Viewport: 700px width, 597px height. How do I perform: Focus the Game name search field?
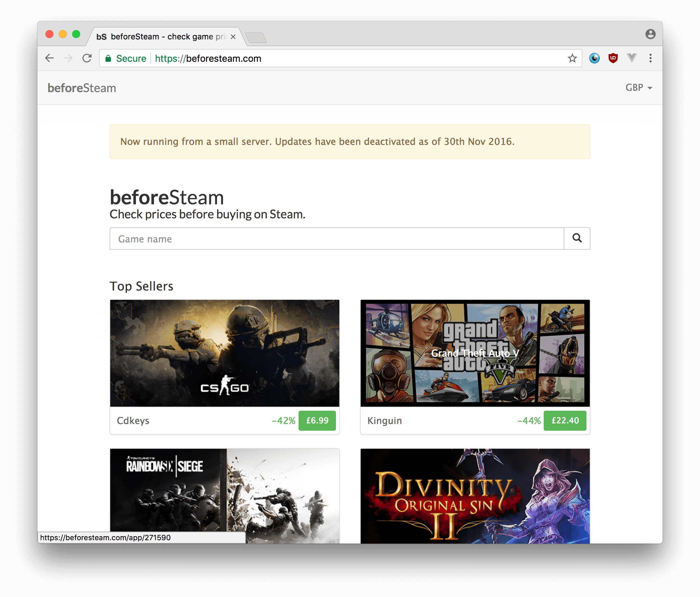pos(337,238)
